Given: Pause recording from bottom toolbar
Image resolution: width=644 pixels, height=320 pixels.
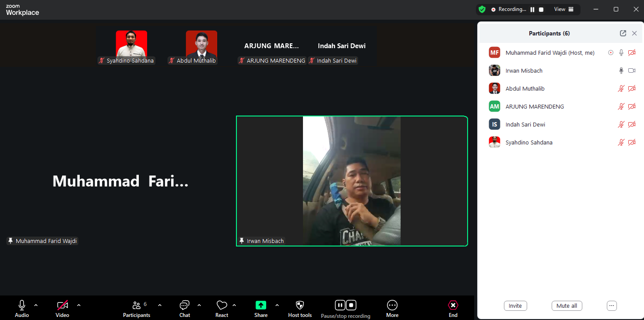Looking at the screenshot, I should (340, 305).
